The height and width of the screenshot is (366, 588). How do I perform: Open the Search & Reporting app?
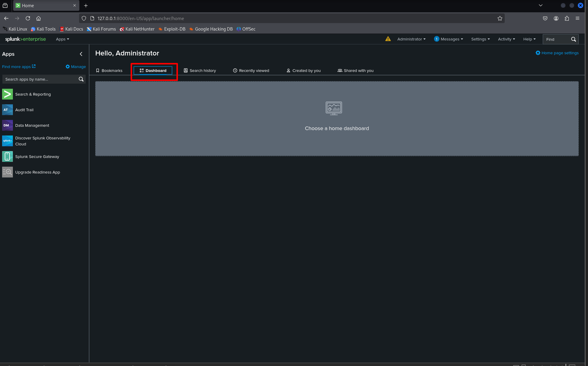(33, 94)
